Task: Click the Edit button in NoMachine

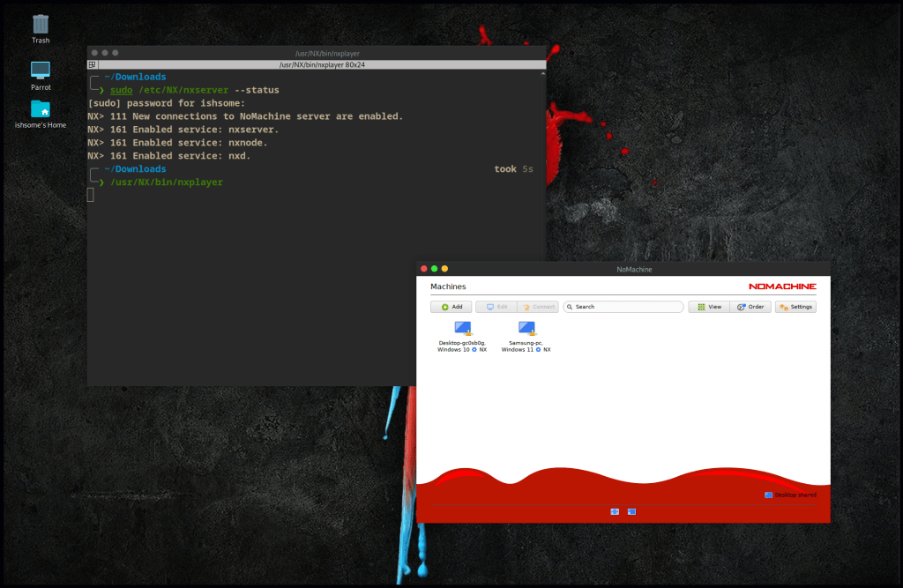Action: 496,307
